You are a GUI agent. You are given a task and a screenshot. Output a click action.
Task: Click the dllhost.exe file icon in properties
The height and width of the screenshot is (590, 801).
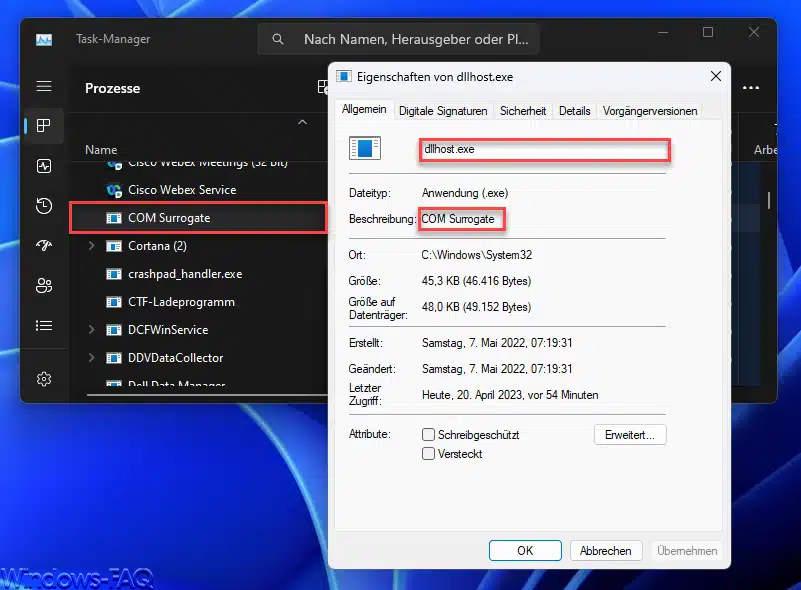coord(365,148)
